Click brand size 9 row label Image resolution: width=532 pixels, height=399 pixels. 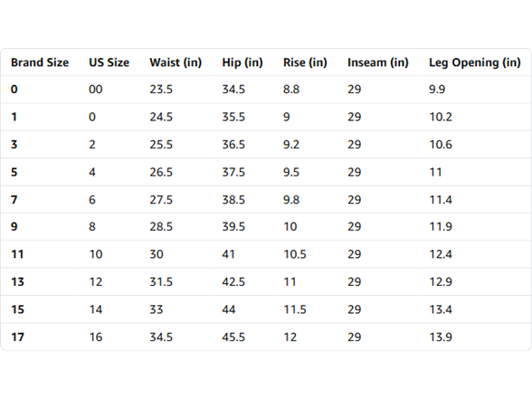pos(14,226)
